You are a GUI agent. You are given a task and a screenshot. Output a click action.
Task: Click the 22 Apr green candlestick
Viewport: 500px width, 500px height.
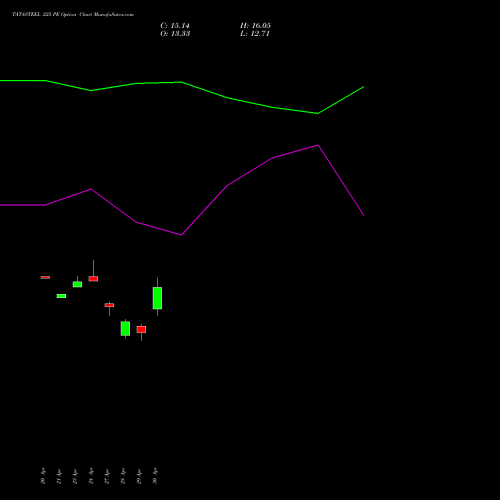(77, 284)
